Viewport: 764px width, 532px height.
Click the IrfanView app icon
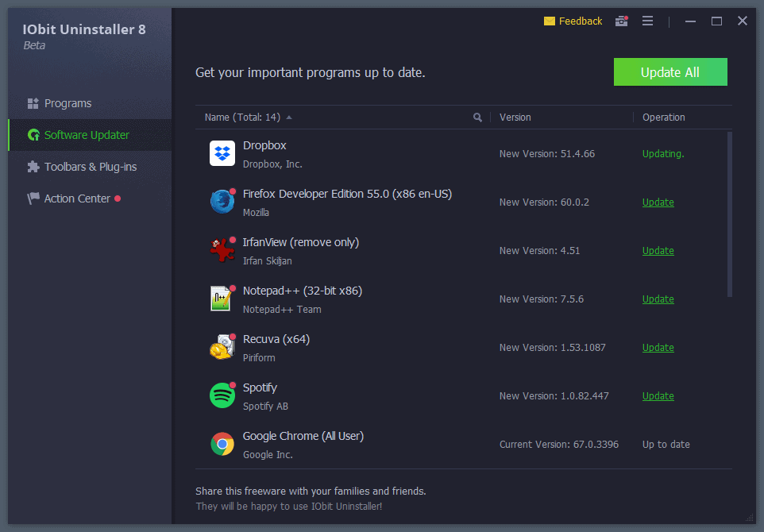(x=222, y=250)
